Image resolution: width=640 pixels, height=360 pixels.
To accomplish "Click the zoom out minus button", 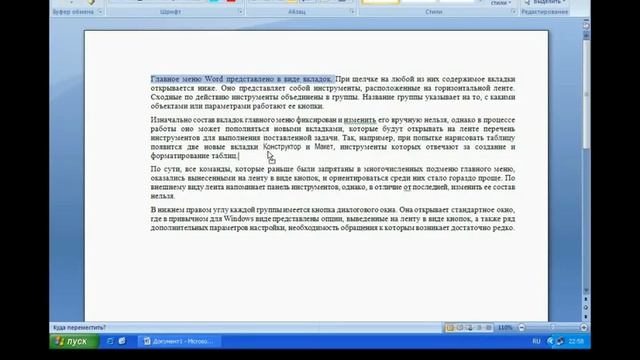I will point(521,327).
